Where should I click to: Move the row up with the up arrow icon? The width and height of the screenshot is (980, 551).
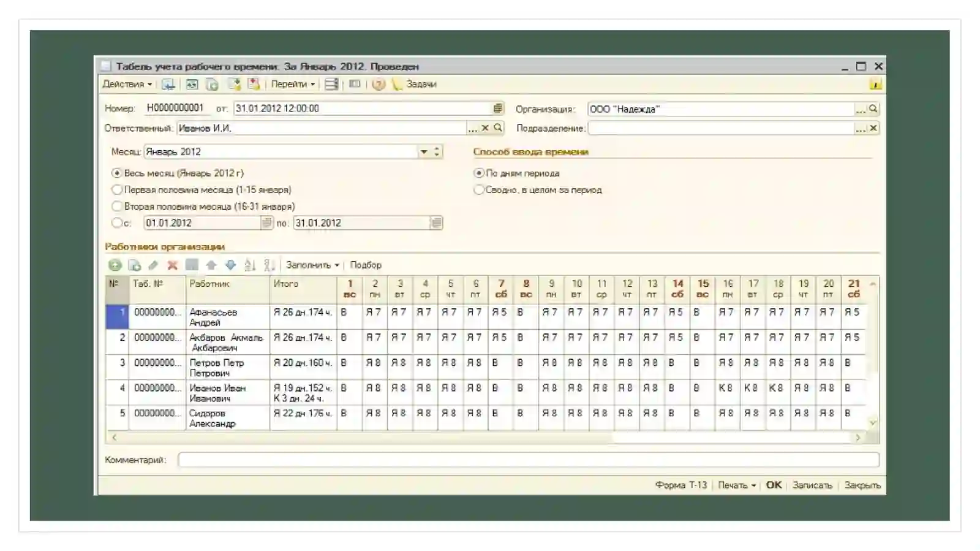click(x=211, y=265)
